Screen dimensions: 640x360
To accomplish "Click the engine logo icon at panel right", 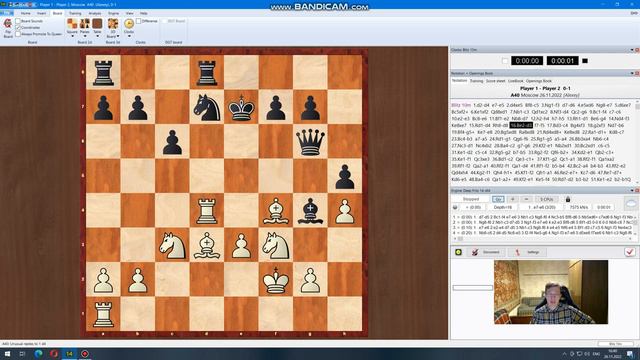I will (631, 203).
